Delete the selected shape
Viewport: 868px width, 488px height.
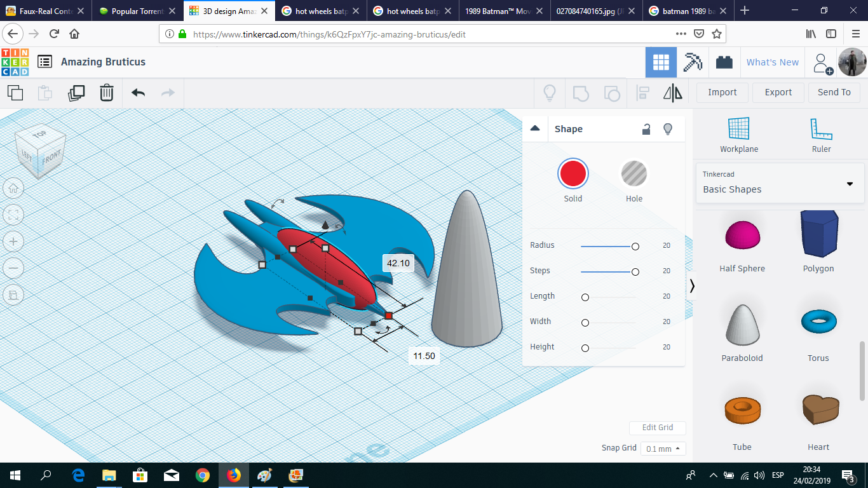coord(106,93)
